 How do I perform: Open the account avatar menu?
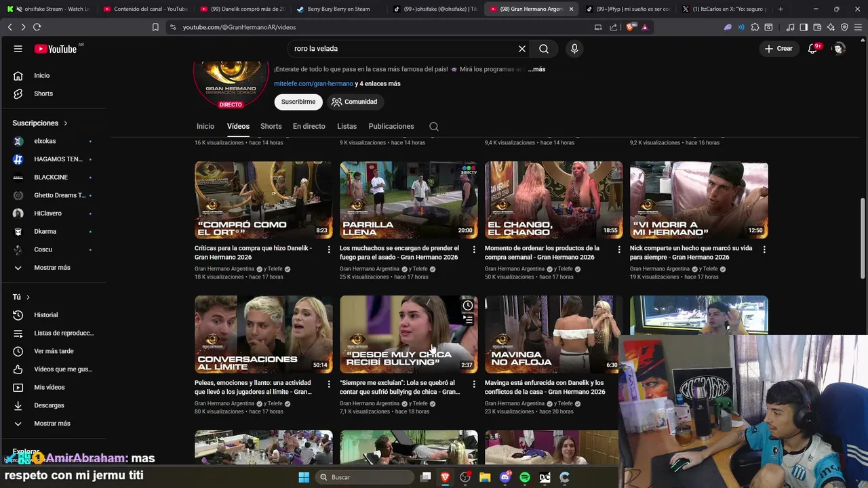pos(839,49)
